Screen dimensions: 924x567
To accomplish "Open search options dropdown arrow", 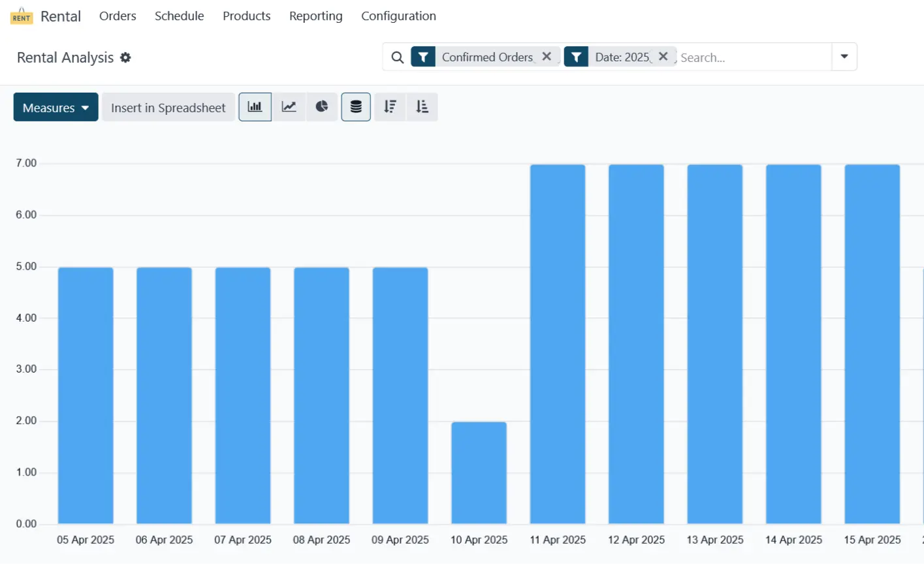I will [x=844, y=57].
